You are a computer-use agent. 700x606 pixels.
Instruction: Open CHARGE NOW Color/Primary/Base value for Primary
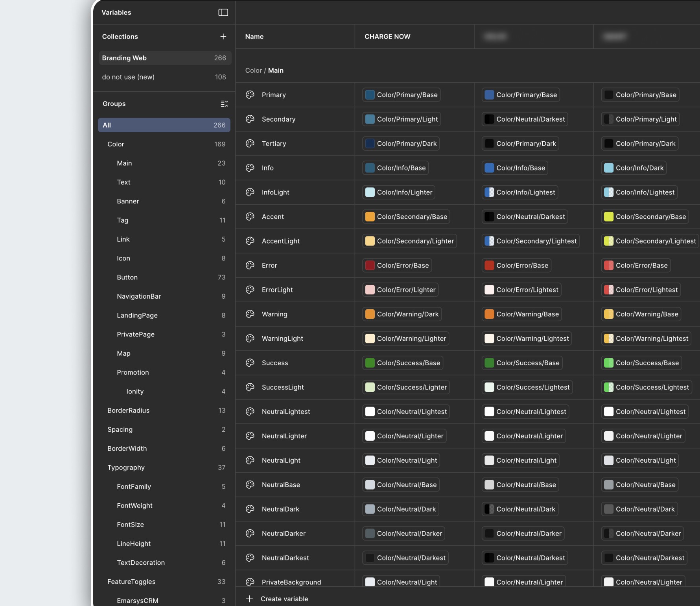click(x=402, y=95)
